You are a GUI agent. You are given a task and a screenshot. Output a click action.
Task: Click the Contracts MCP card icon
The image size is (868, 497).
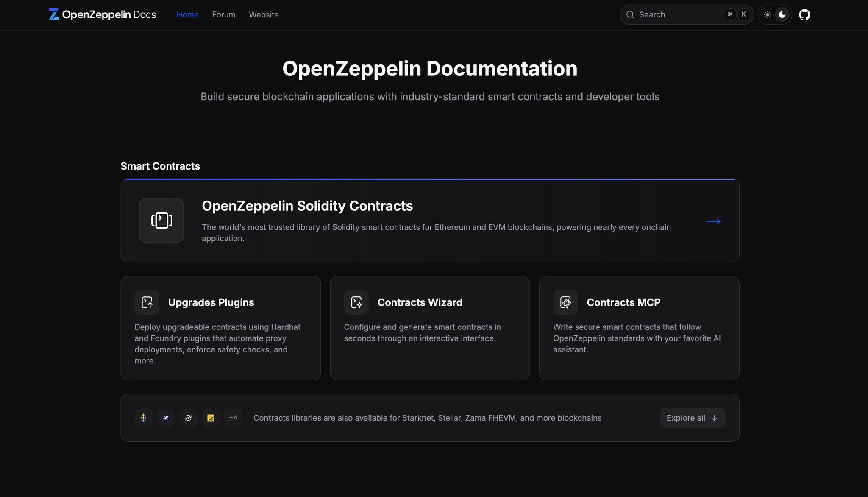[565, 302]
